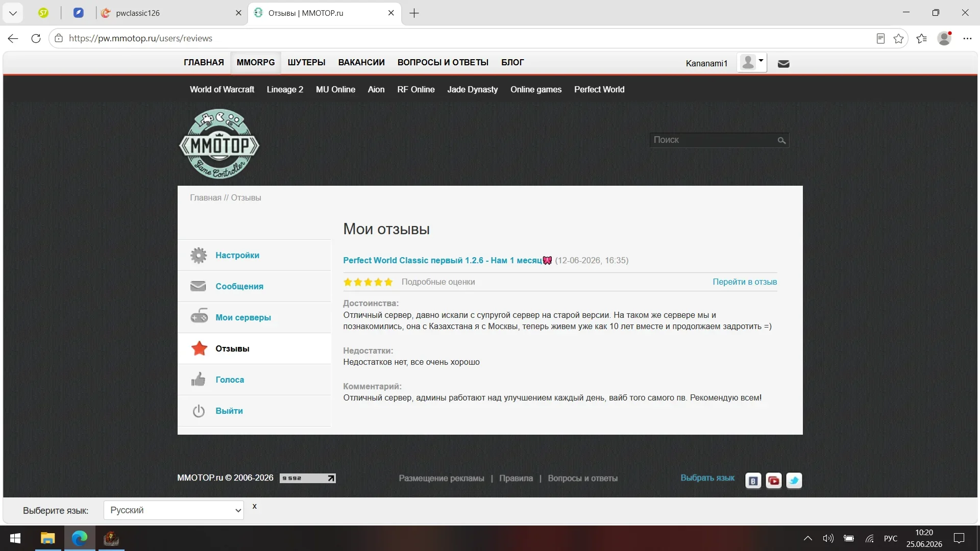Click the Мои серверы gamepad icon
This screenshot has height=551, width=980.
coord(199,316)
